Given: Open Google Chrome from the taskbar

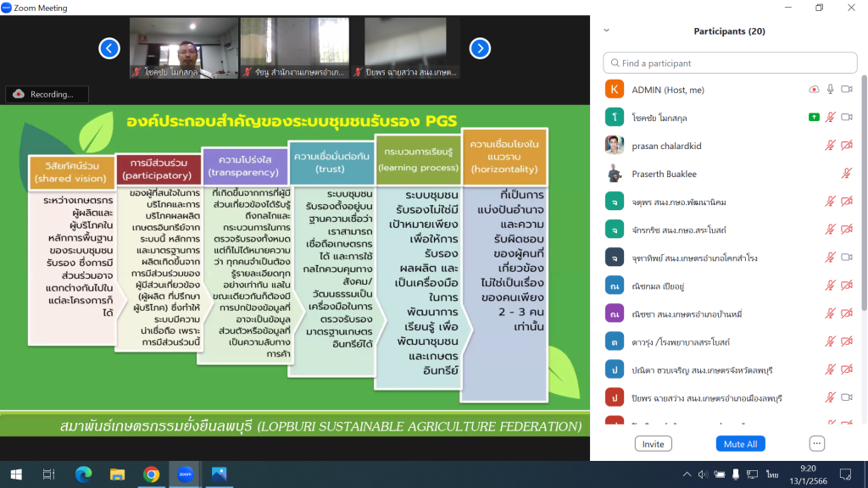Looking at the screenshot, I should tap(151, 474).
